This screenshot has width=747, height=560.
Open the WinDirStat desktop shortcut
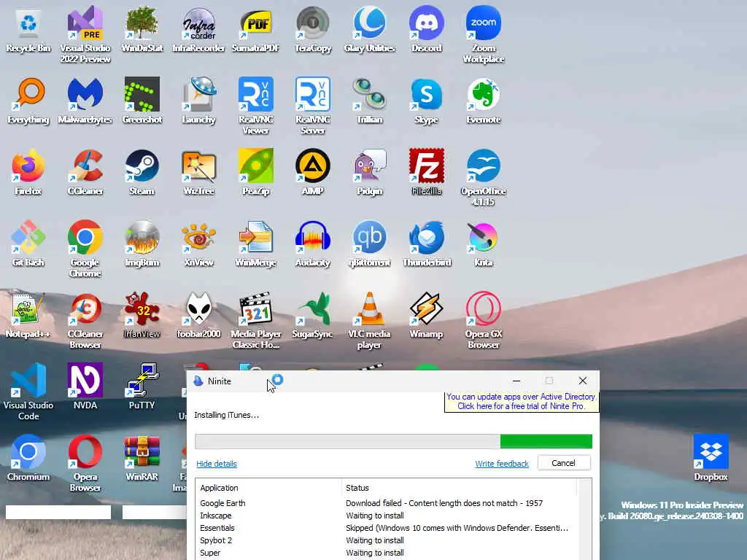142,30
